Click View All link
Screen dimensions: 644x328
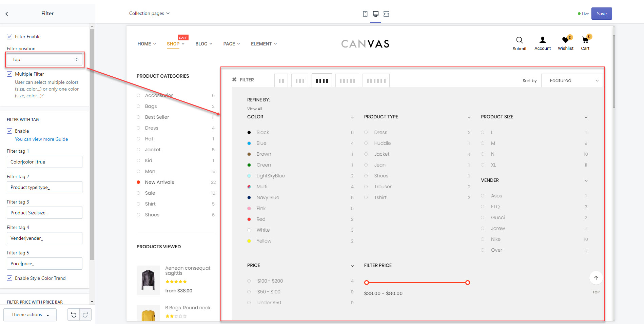[255, 109]
